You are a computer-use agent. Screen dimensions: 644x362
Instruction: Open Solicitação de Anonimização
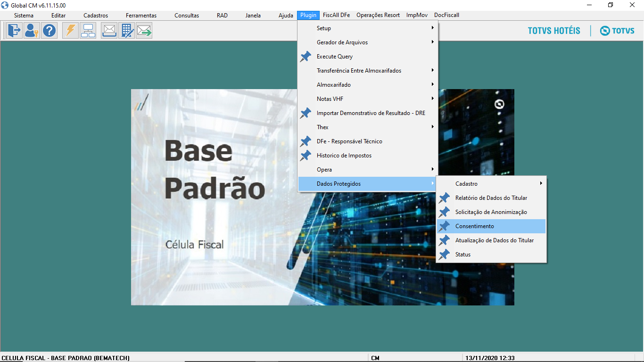(491, 212)
